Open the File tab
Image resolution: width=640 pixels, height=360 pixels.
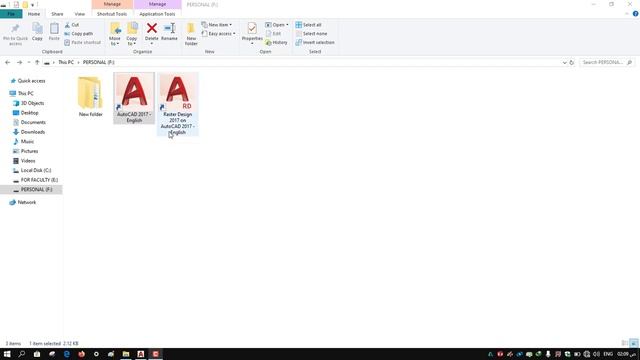point(11,14)
